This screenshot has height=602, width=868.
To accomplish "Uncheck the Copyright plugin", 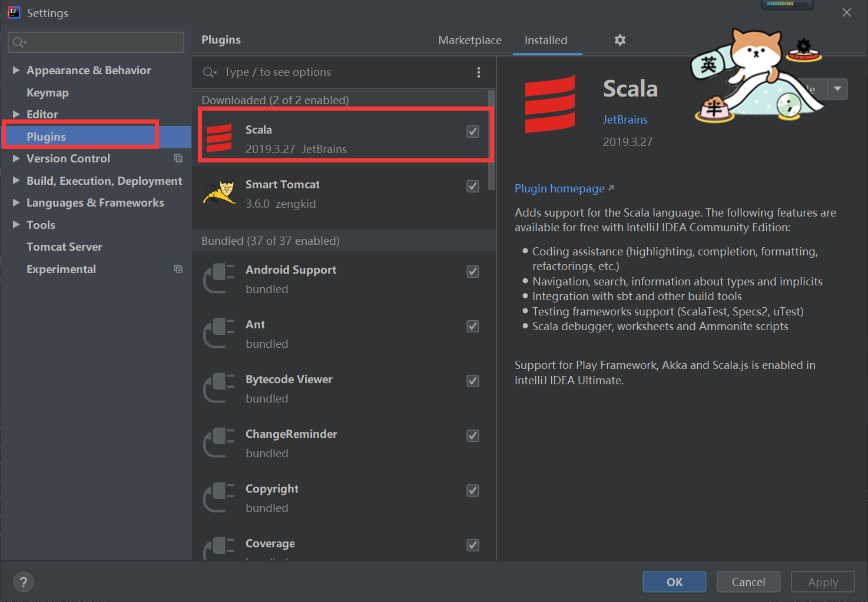I will pyautogui.click(x=473, y=490).
